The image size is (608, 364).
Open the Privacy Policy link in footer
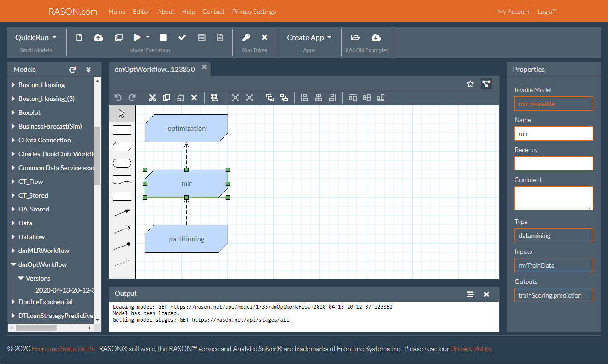pyautogui.click(x=471, y=349)
